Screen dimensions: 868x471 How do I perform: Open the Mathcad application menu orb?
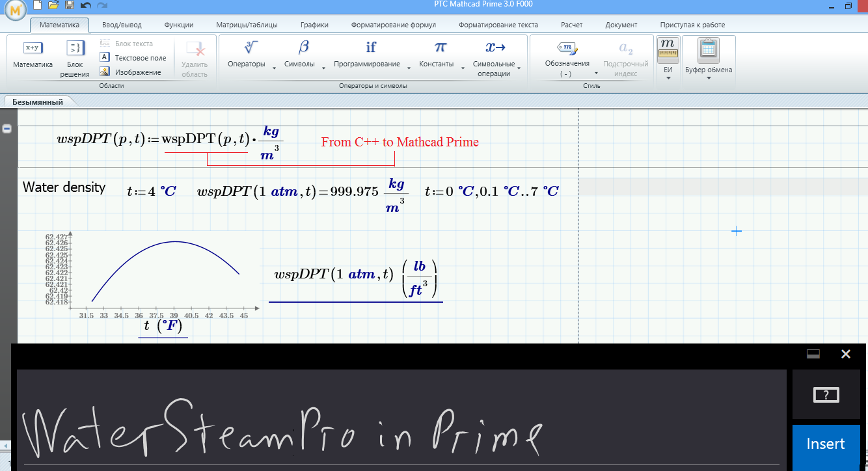[14, 8]
